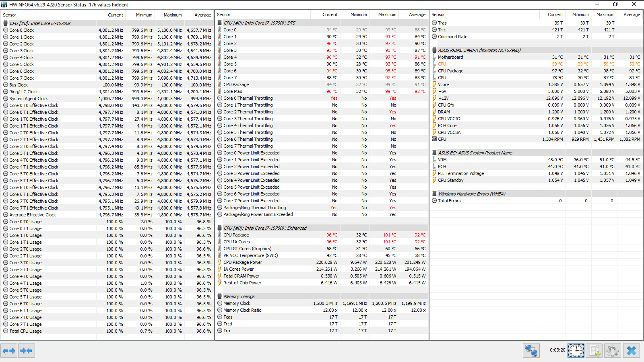Click the lightning icon beside IA Cores Power
The width and height of the screenshot is (644, 362).
(220, 269)
